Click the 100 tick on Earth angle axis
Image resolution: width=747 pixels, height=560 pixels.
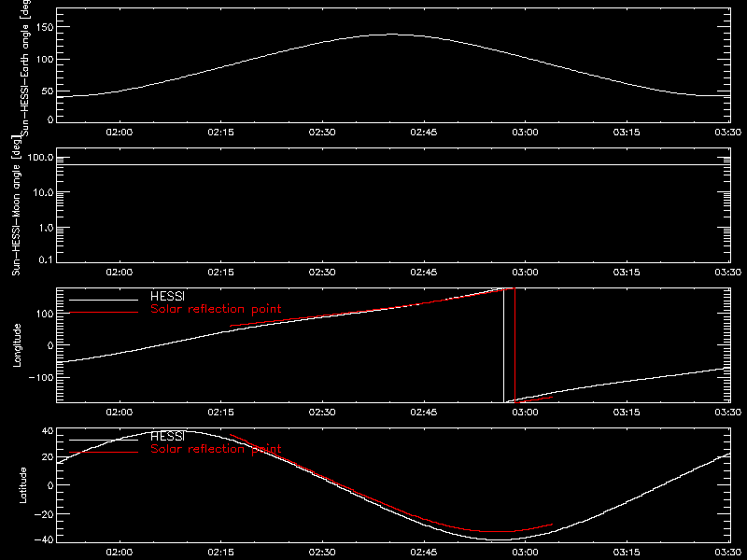(x=44, y=60)
